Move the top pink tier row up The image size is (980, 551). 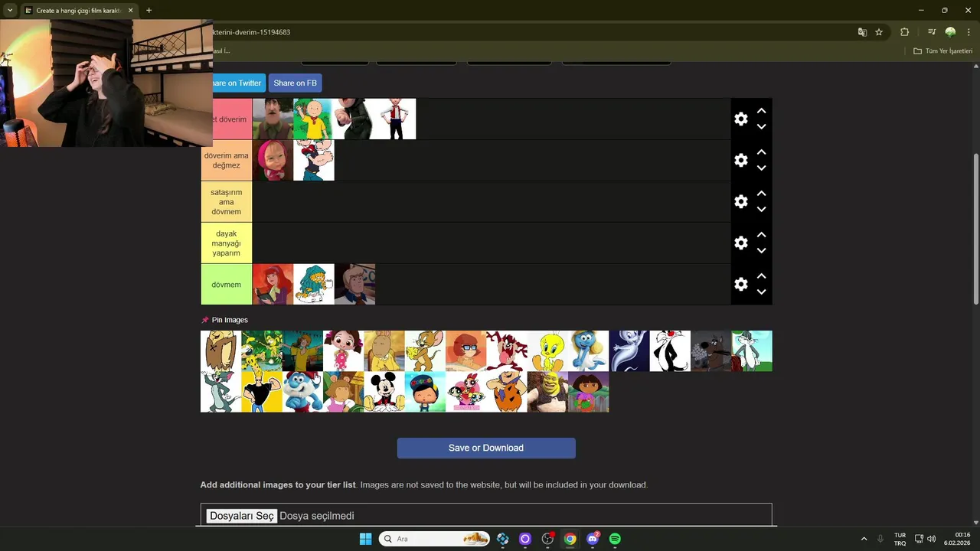tap(761, 111)
